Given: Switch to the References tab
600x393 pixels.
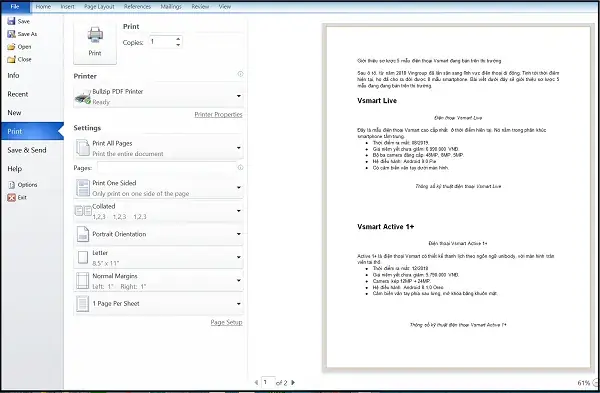Looking at the screenshot, I should (x=137, y=7).
